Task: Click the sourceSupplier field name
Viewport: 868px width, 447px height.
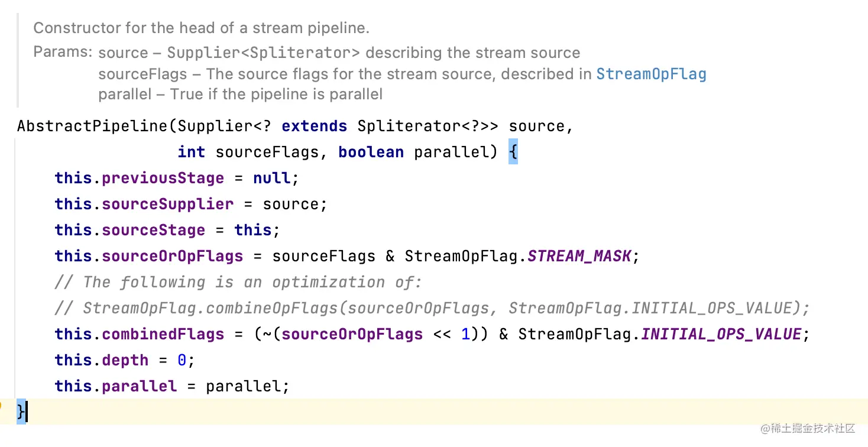Action: pyautogui.click(x=168, y=204)
